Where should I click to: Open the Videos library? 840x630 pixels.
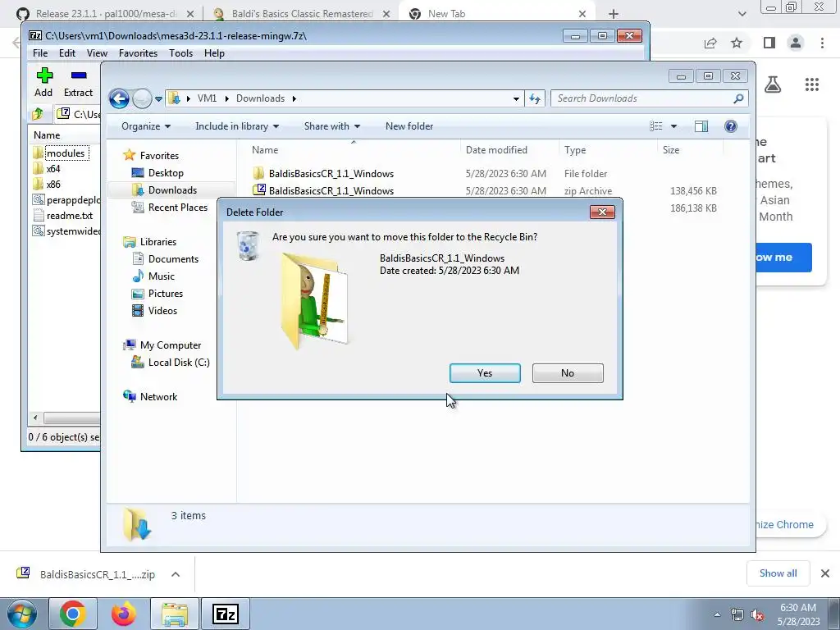pyautogui.click(x=162, y=311)
